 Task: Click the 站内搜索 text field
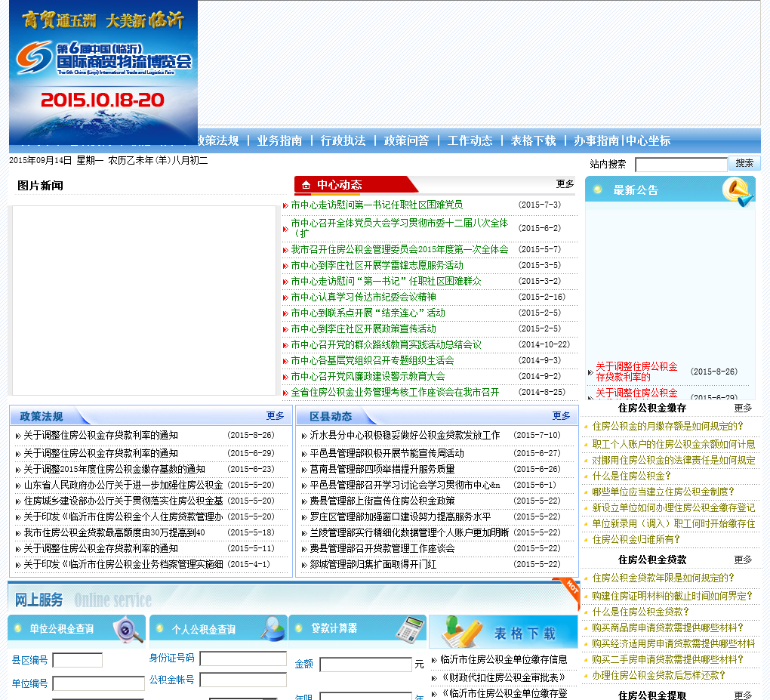pos(681,165)
